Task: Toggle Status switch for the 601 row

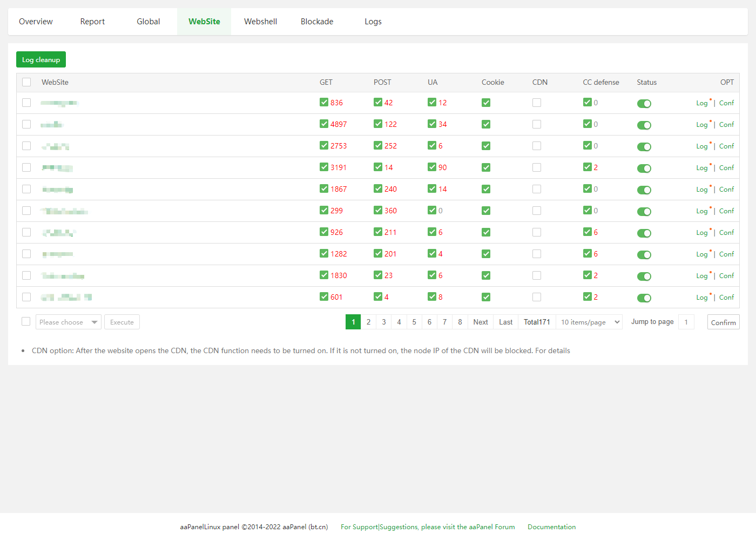Action: 644,298
